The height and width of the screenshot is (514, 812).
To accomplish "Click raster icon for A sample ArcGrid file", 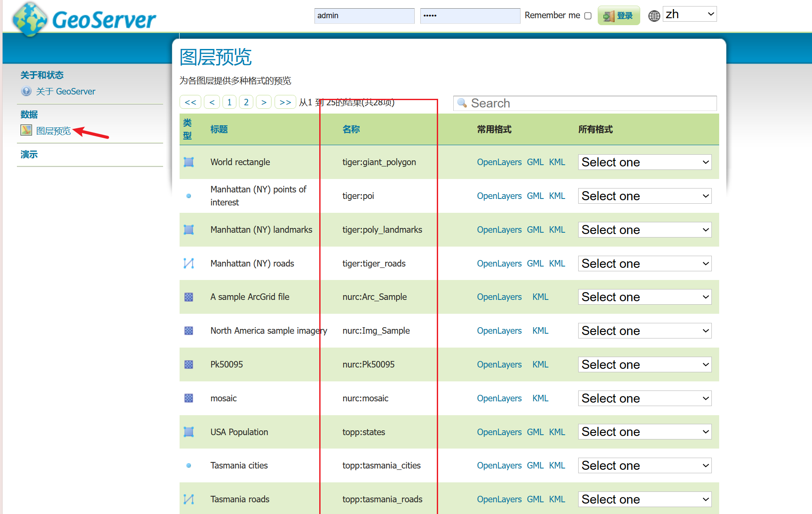I will (189, 297).
